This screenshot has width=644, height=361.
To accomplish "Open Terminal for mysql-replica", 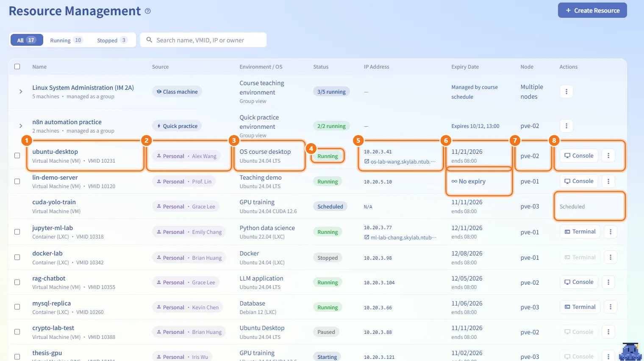I will coord(580,307).
